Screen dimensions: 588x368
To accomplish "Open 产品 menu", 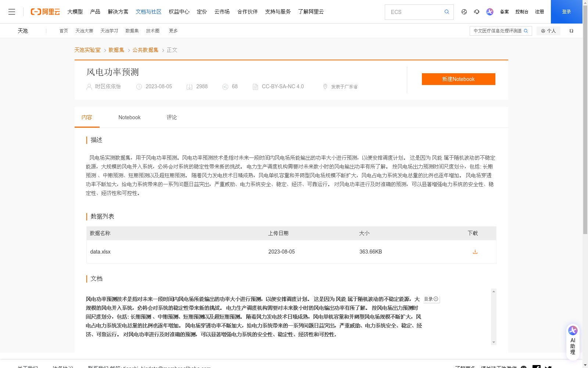I will (x=95, y=12).
